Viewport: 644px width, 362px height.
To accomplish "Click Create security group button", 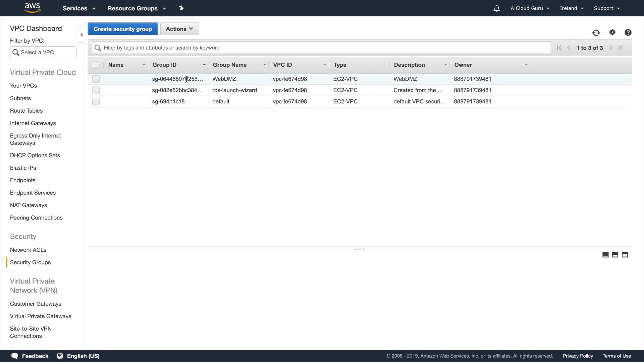I will pyautogui.click(x=123, y=29).
